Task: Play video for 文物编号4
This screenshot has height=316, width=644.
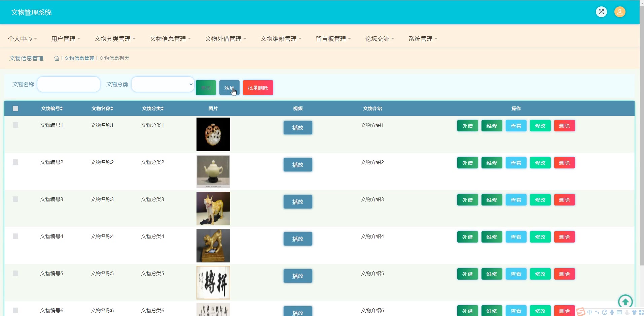Action: click(298, 239)
